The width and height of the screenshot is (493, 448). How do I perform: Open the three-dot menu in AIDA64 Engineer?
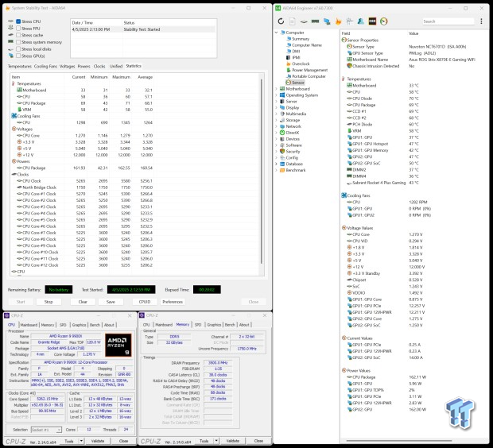click(481, 21)
